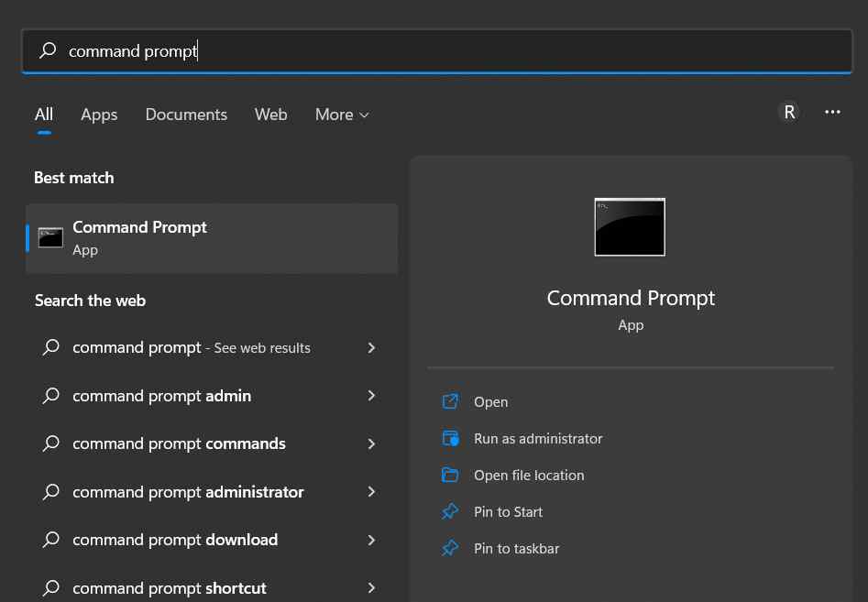Image resolution: width=868 pixels, height=602 pixels.
Task: Click the search text field containing 'command prompt'
Action: click(x=437, y=51)
